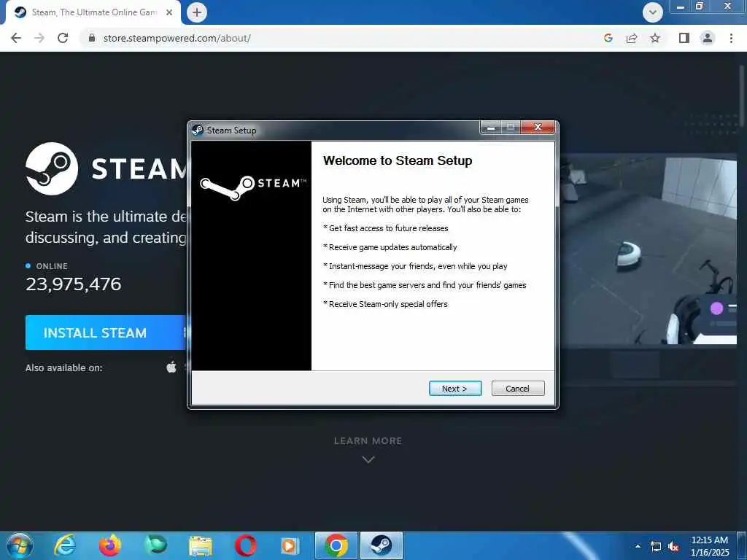
Task: Show hidden tray icons arrow
Action: (x=638, y=546)
